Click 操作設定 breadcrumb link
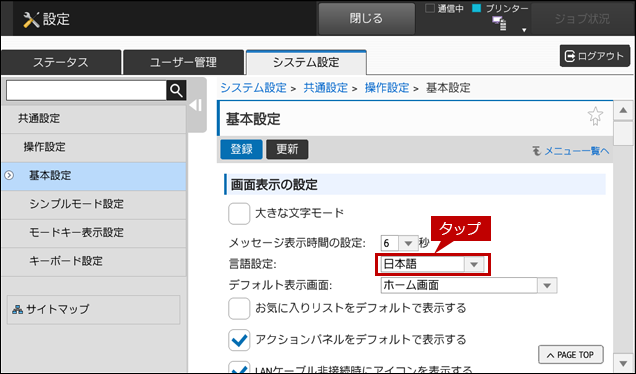 click(387, 88)
